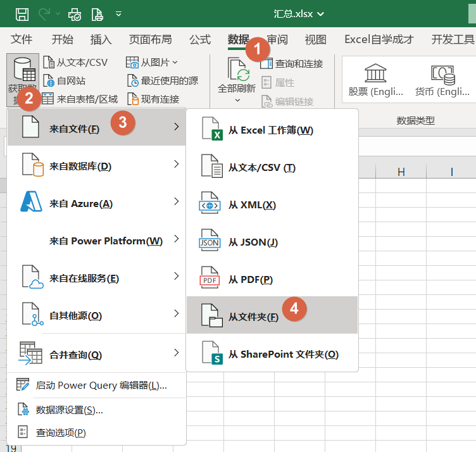Open 查询选项(P) menu entry
Image resolution: width=476 pixels, height=452 pixels.
(97, 432)
